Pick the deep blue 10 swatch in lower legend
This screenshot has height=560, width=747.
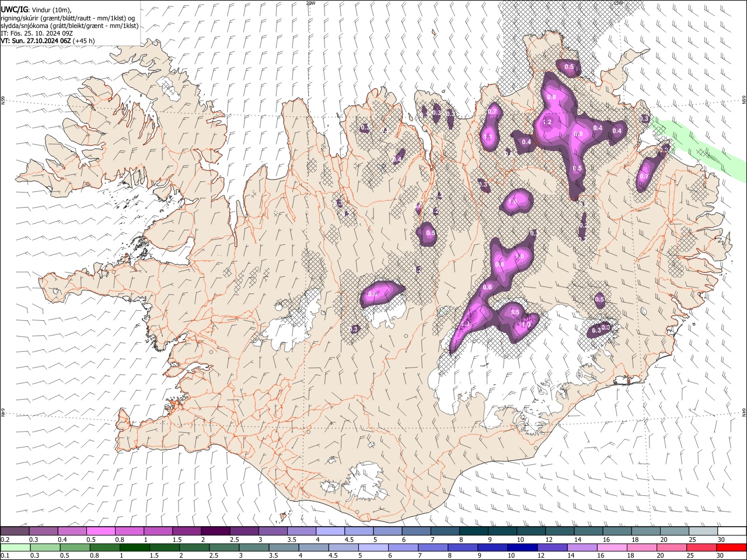point(522,547)
